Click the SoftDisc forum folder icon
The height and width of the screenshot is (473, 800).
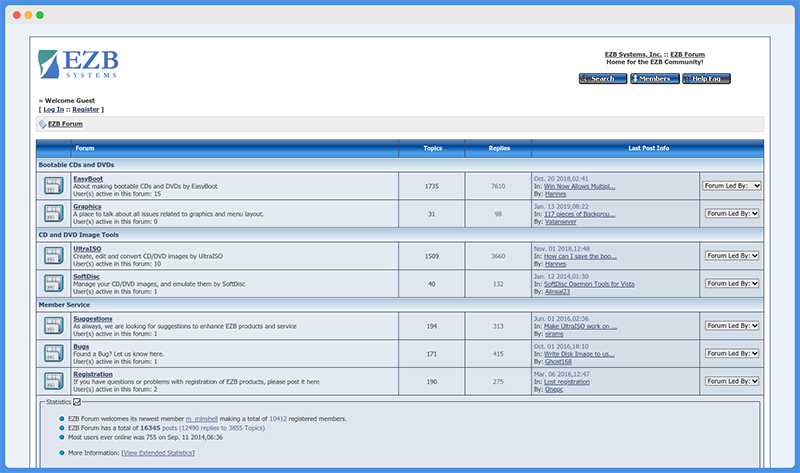[54, 283]
